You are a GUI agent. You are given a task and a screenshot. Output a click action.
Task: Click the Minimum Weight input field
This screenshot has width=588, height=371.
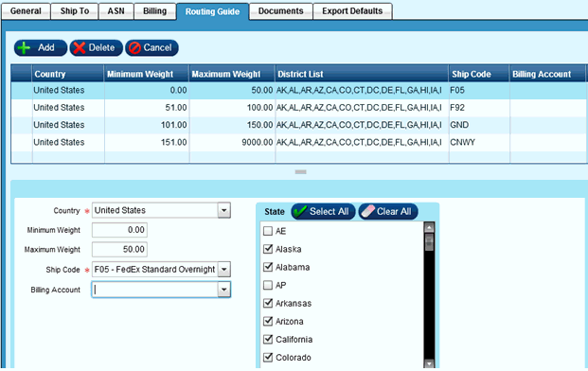(x=119, y=230)
